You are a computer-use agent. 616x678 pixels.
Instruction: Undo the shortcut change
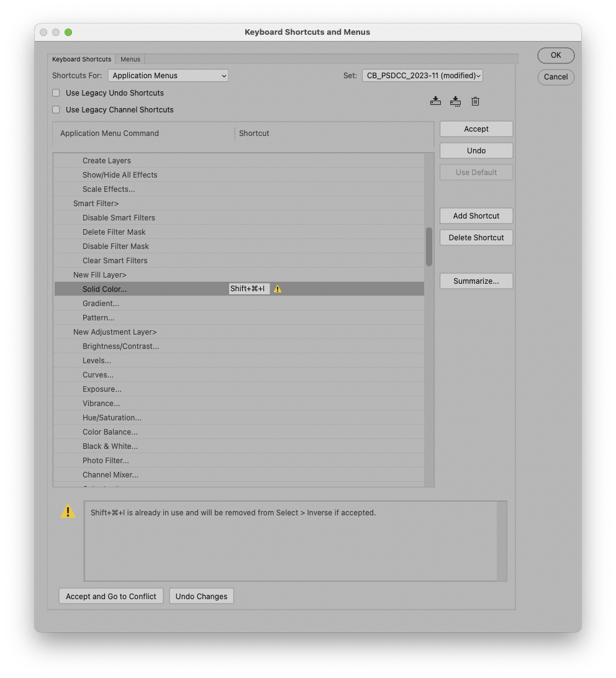coord(476,150)
